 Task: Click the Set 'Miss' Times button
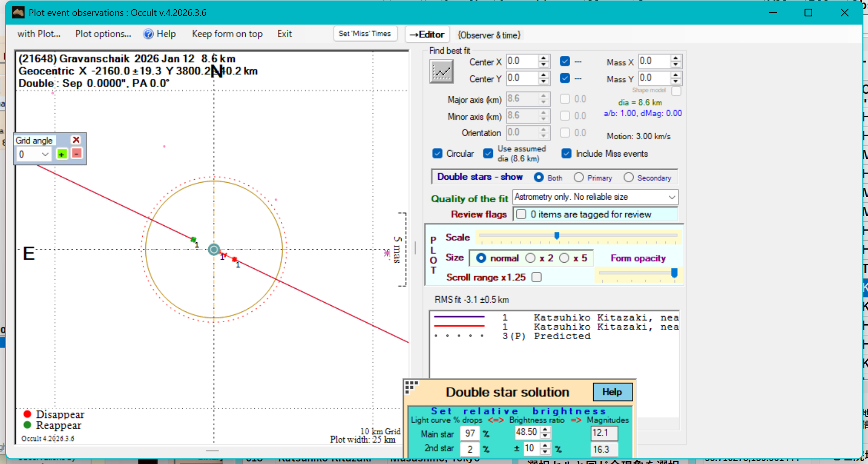[364, 34]
